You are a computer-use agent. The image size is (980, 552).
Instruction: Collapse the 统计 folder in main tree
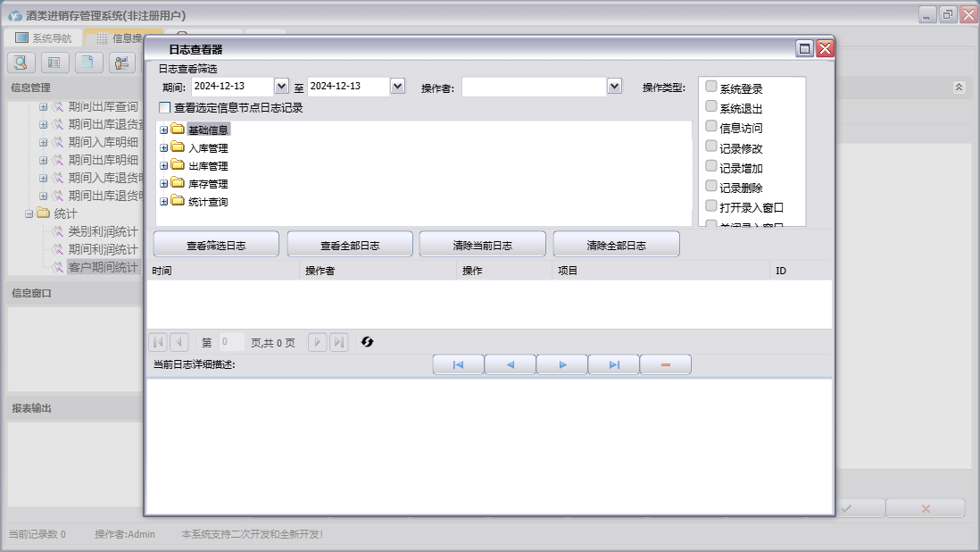pyautogui.click(x=29, y=213)
